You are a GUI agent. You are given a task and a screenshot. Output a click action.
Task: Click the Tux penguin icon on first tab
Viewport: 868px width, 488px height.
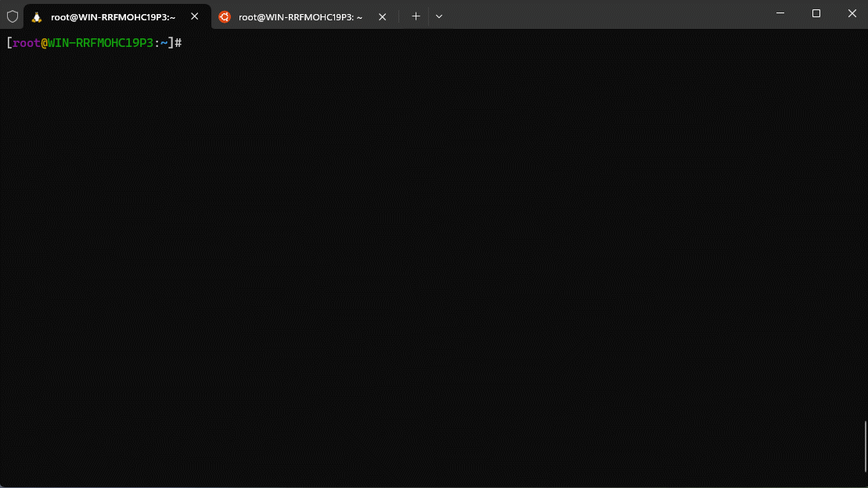(37, 16)
